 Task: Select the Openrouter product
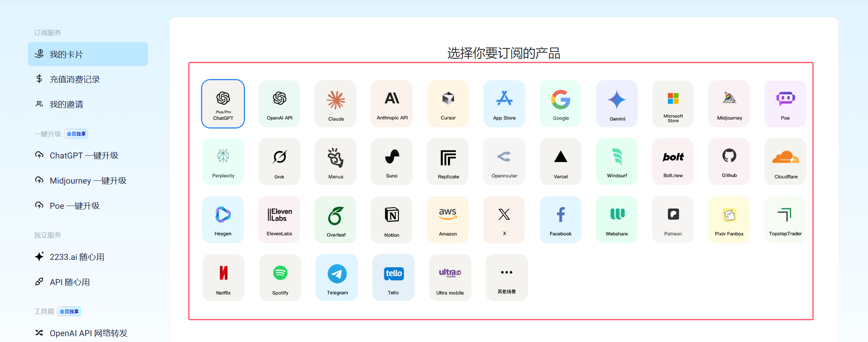tap(504, 162)
